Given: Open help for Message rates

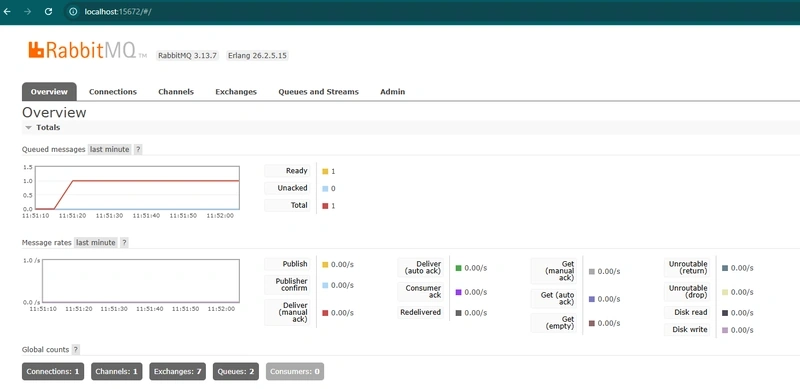Looking at the screenshot, I should (124, 242).
